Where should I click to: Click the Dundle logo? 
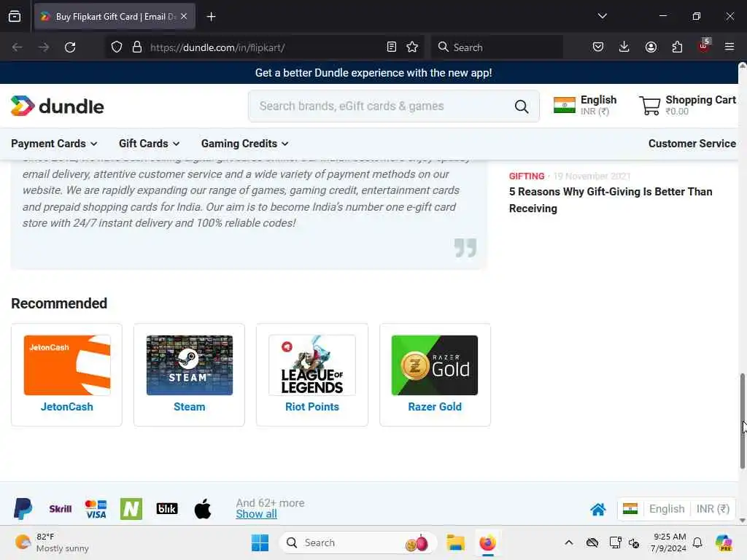pos(57,106)
